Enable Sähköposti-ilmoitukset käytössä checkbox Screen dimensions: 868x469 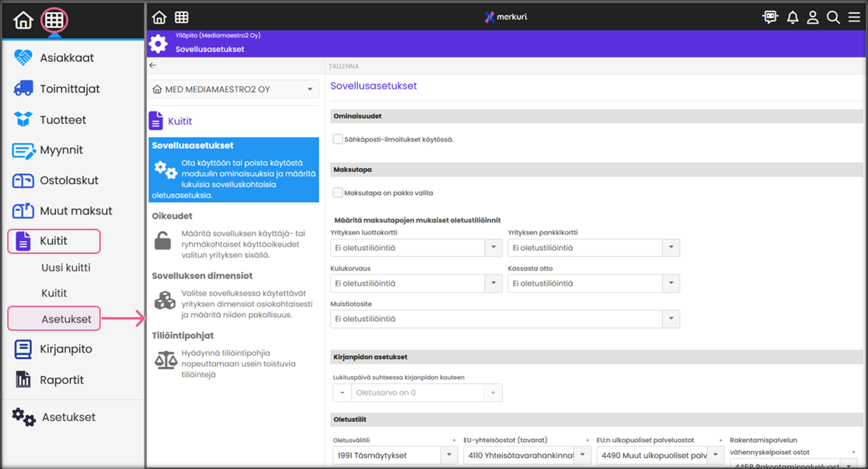(338, 139)
